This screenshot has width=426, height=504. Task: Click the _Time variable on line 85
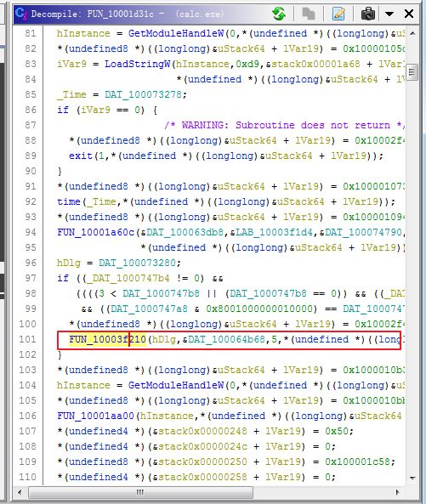tap(71, 94)
